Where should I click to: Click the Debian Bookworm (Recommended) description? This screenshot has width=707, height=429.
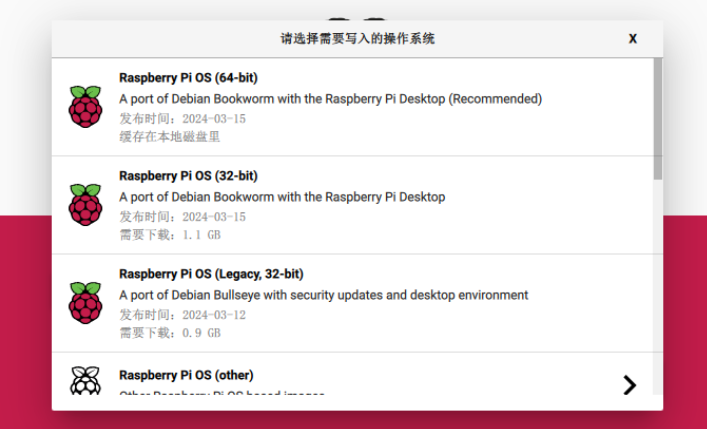[331, 99]
